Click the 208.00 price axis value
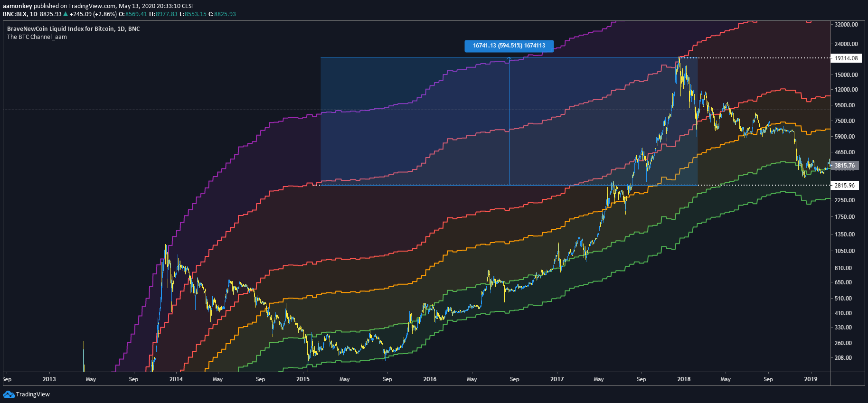 843,358
